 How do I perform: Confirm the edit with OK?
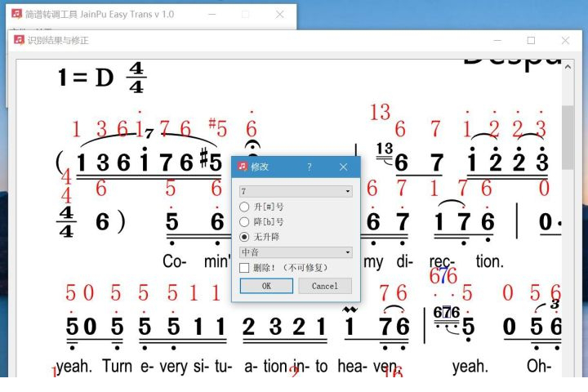coord(266,286)
